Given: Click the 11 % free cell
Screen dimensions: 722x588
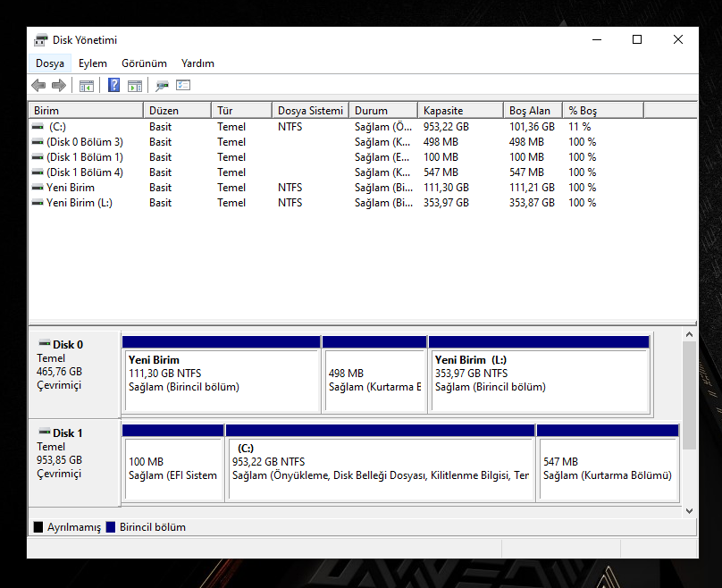Looking at the screenshot, I should (580, 127).
